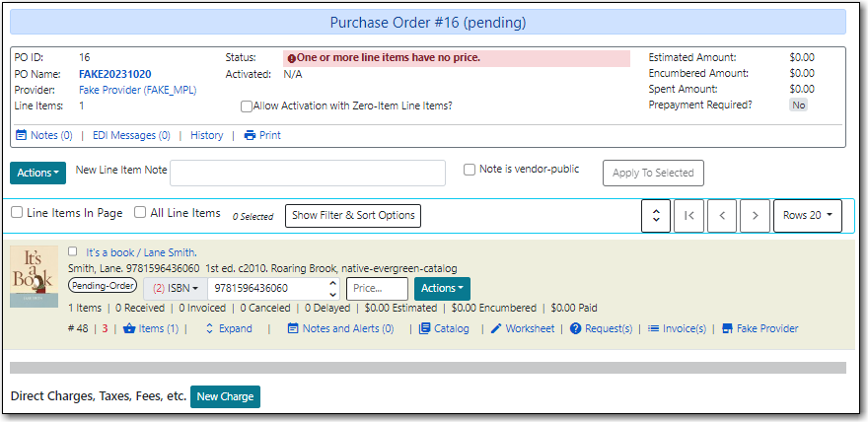This screenshot has height=422, width=868.
Task: Select Line Items In Page checkbox
Action: (x=17, y=213)
